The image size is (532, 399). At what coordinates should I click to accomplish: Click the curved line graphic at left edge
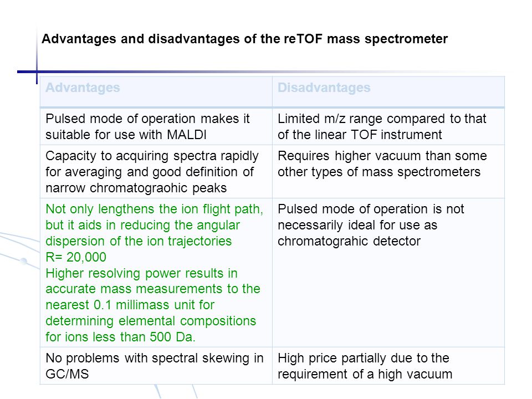pos(20,250)
